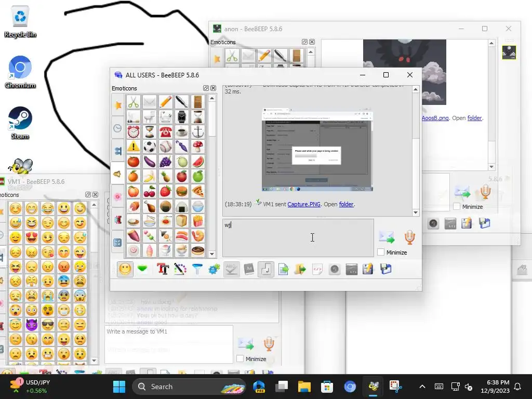
Task: Open File Explorer from taskbar
Action: [304, 387]
